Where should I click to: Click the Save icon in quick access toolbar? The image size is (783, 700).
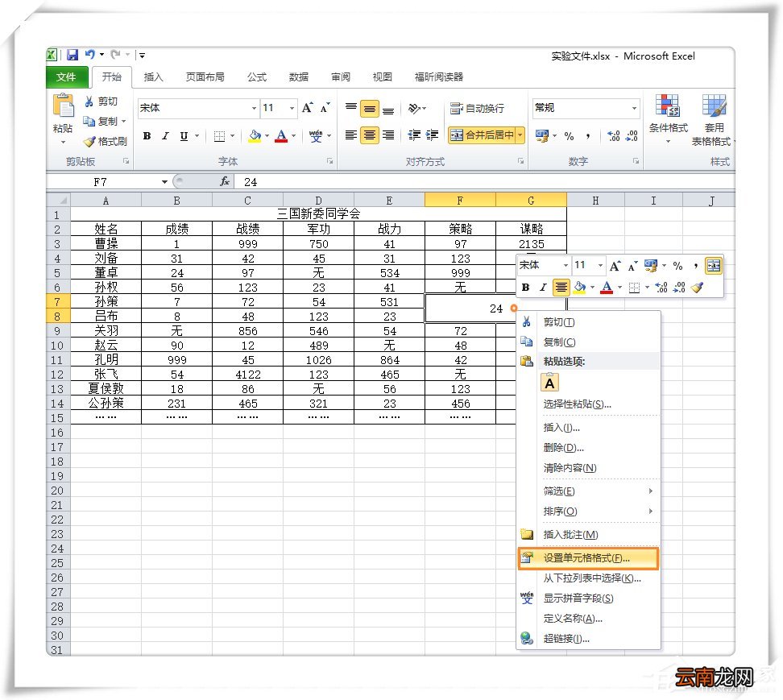pyautogui.click(x=72, y=55)
